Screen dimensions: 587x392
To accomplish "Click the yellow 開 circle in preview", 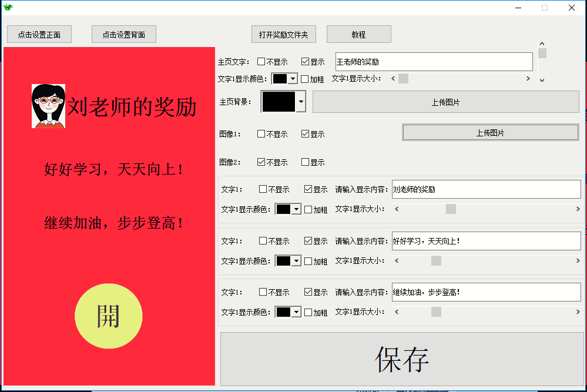I will click(109, 316).
